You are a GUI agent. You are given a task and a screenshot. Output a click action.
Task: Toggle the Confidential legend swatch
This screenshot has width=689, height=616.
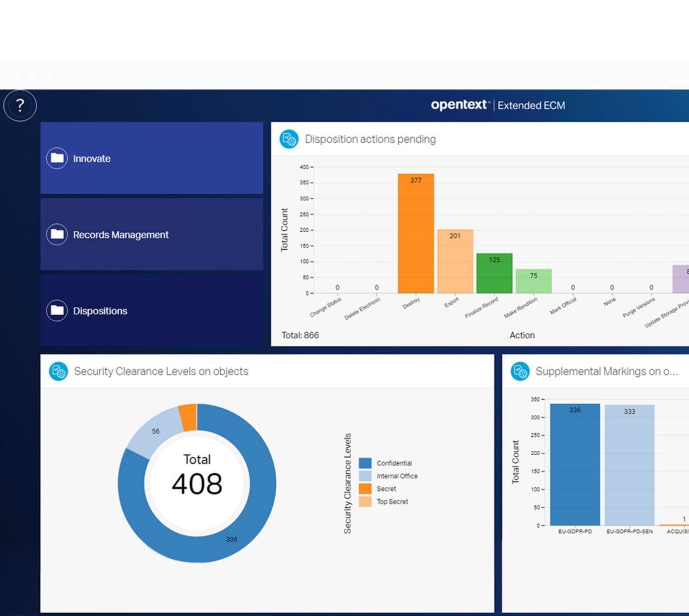[x=365, y=463]
